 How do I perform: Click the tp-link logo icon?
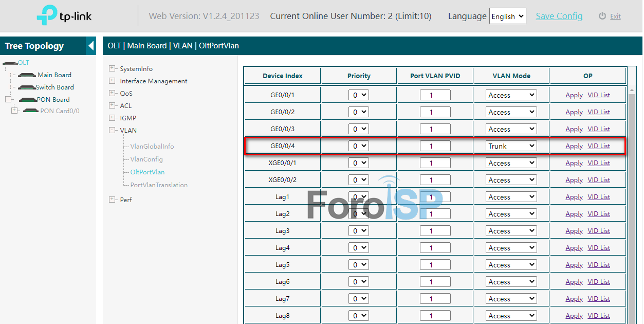[x=47, y=16]
